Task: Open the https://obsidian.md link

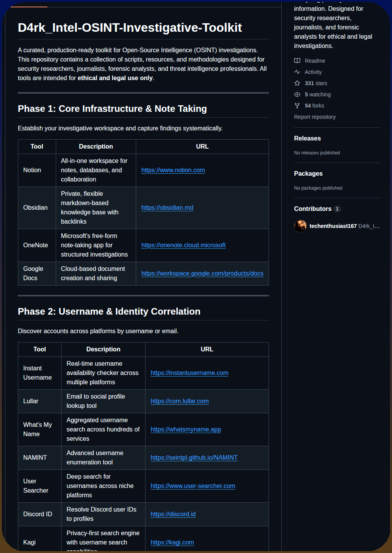Action: [x=167, y=208]
